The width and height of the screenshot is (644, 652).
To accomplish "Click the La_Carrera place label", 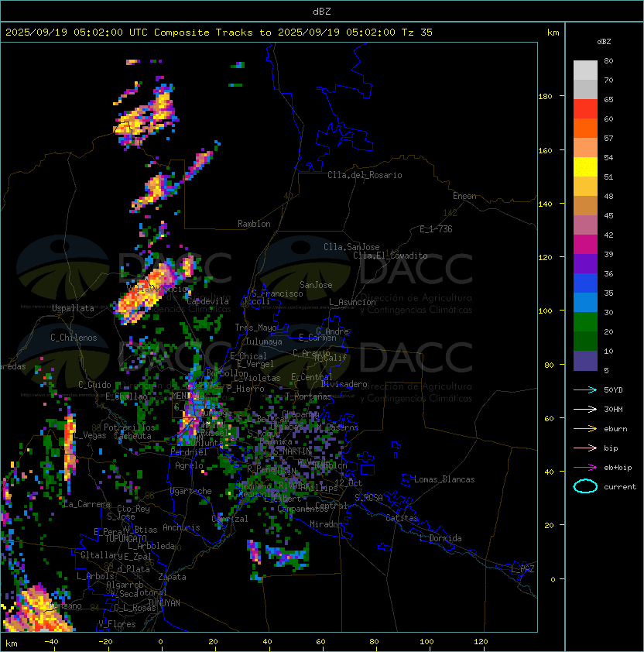I will (x=87, y=504).
